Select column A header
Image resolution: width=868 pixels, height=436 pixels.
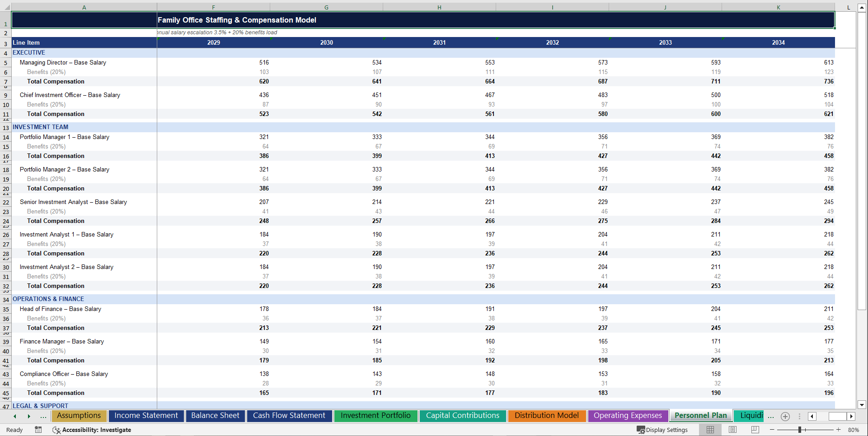point(84,7)
